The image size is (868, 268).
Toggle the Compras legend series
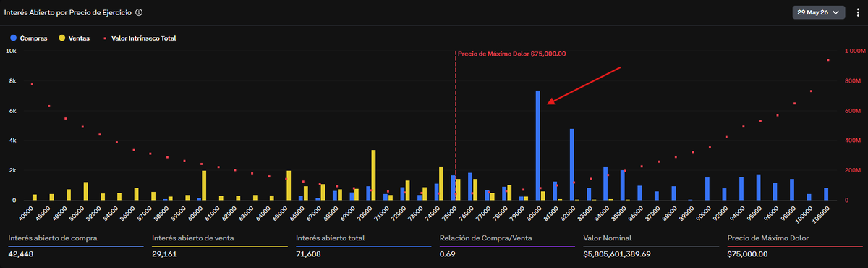28,38
